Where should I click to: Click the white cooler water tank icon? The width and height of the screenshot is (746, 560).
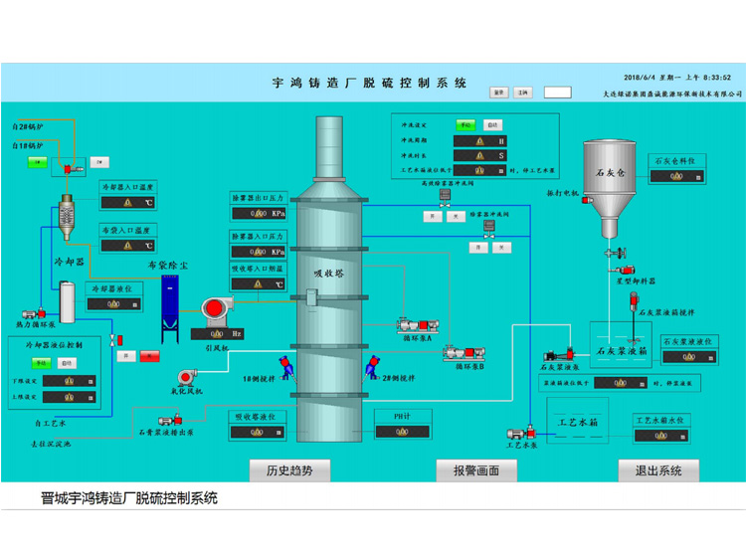[x=67, y=302]
